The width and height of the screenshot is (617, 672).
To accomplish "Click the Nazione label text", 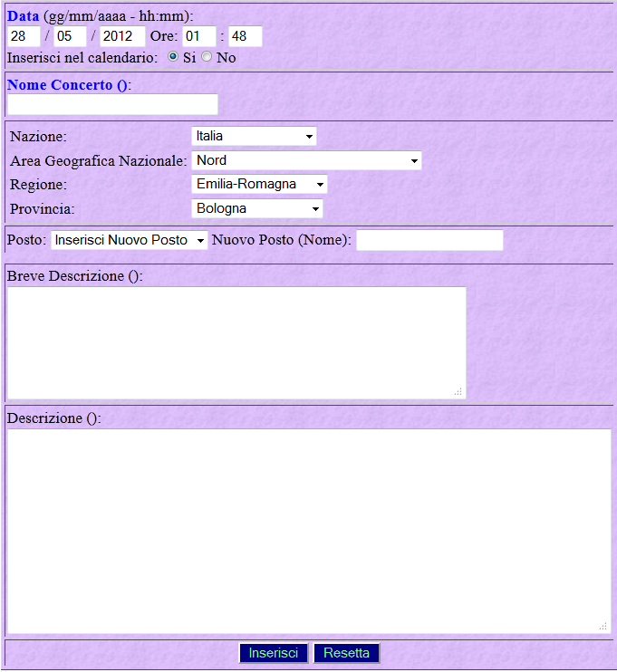I will click(x=39, y=136).
